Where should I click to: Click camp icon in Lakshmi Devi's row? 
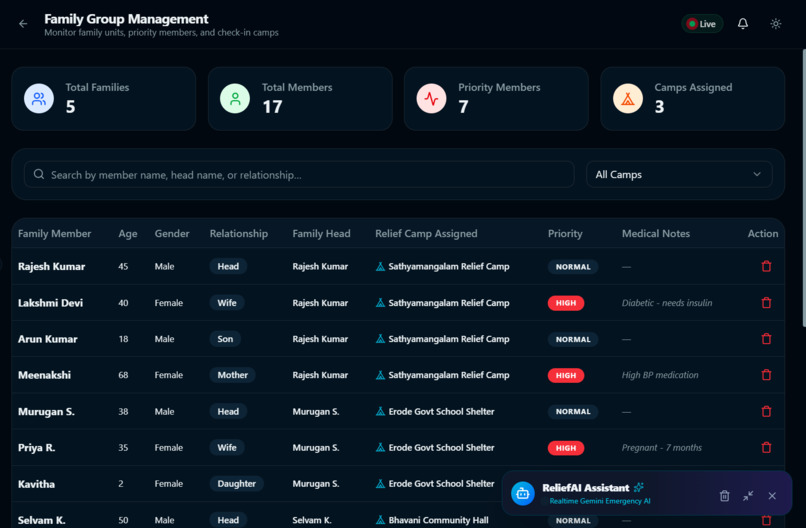pos(380,303)
